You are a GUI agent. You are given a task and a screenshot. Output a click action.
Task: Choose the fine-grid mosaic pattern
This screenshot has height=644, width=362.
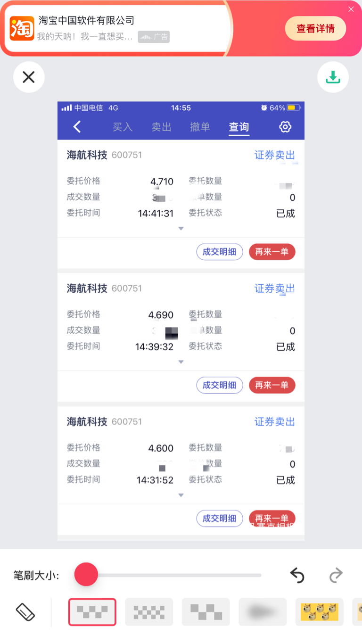pyautogui.click(x=149, y=612)
